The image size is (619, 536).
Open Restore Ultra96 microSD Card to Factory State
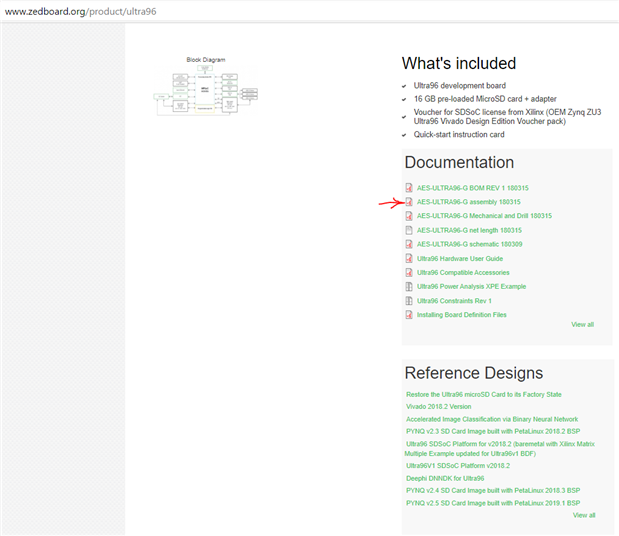(x=484, y=394)
